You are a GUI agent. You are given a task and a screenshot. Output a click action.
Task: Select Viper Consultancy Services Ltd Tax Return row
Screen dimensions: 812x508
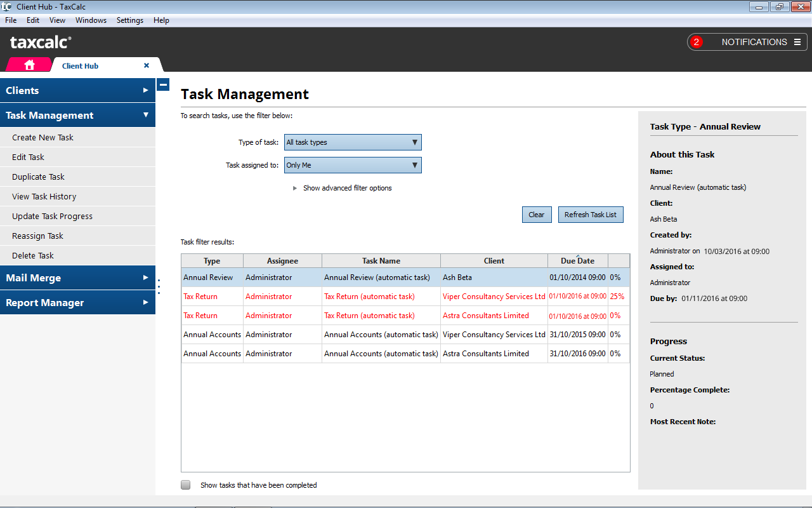[405, 297]
